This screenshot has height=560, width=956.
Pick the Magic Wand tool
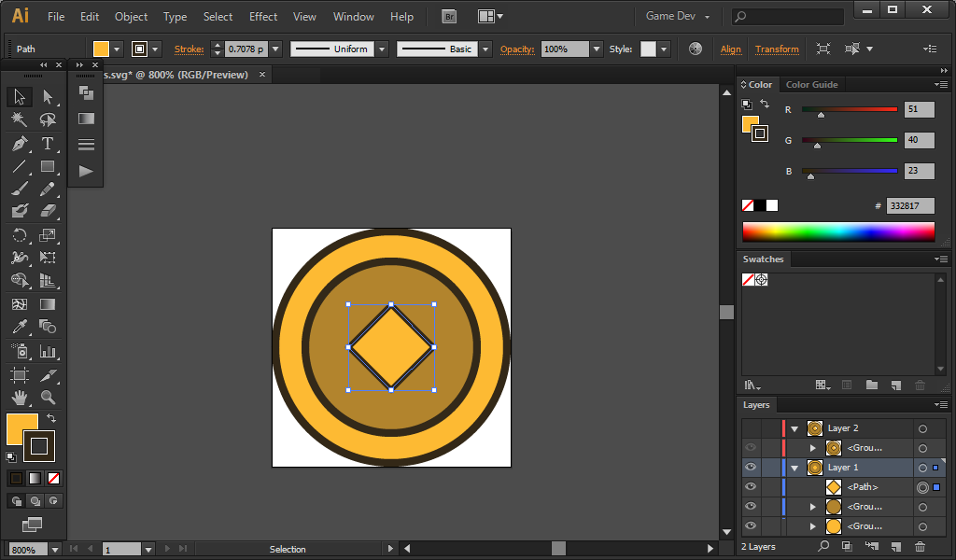click(20, 119)
